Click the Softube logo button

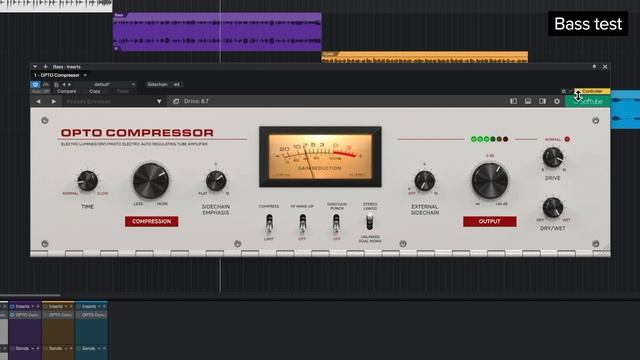point(588,101)
